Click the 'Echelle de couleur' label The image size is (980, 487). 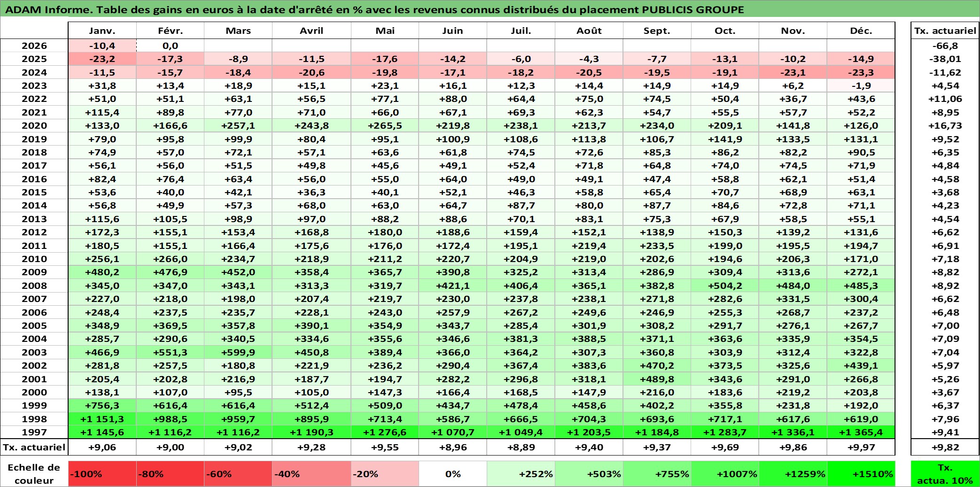(x=34, y=474)
